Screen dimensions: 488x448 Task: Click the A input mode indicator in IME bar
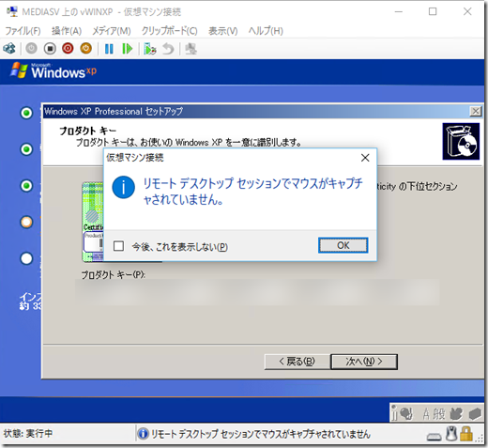pos(426,414)
